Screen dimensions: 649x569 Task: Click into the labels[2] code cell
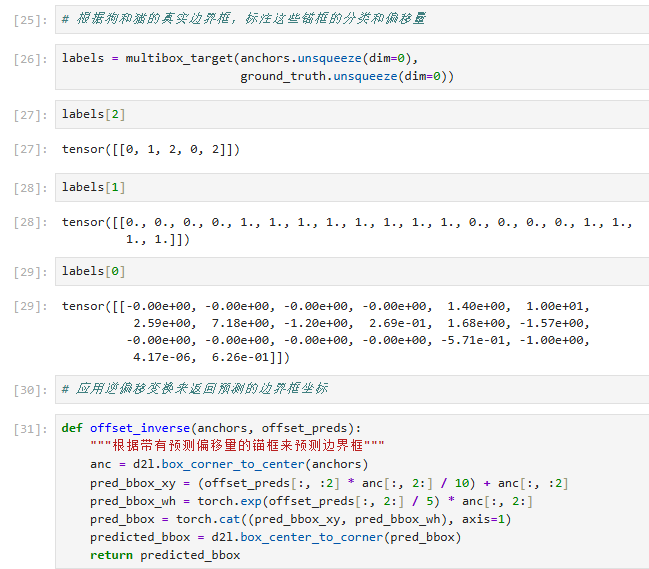[352, 114]
